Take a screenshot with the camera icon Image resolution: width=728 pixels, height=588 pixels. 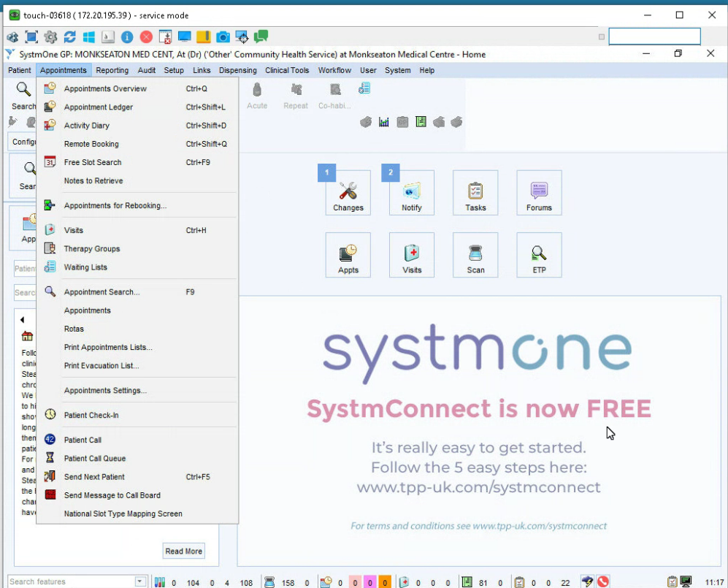(223, 37)
